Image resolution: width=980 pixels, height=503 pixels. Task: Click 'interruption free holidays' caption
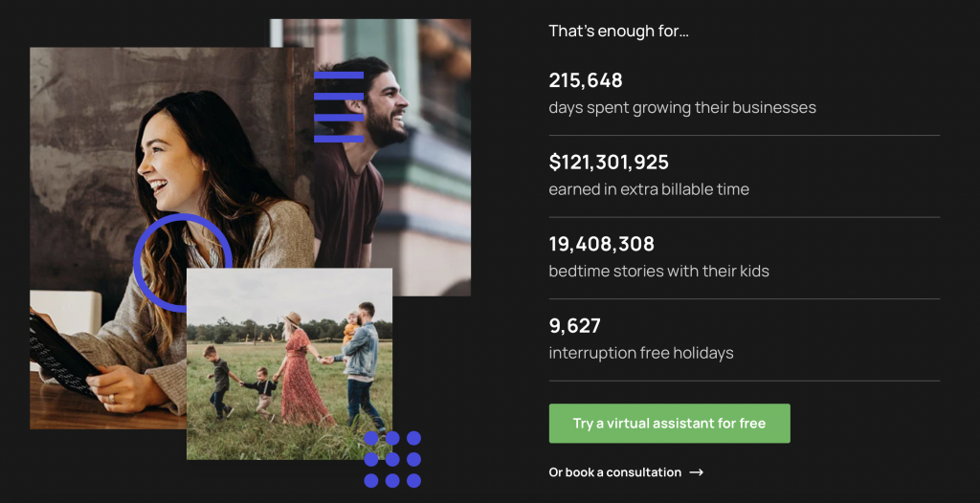click(640, 353)
